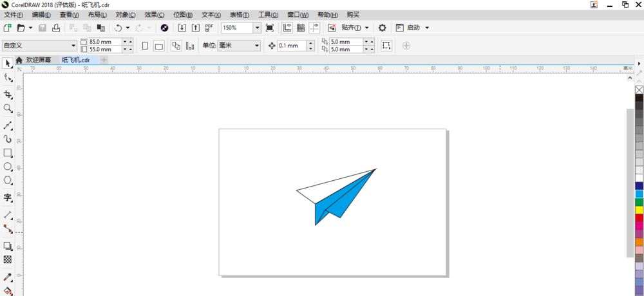Apply page layout to all pages
This screenshot has width=644, height=296.
(x=176, y=46)
